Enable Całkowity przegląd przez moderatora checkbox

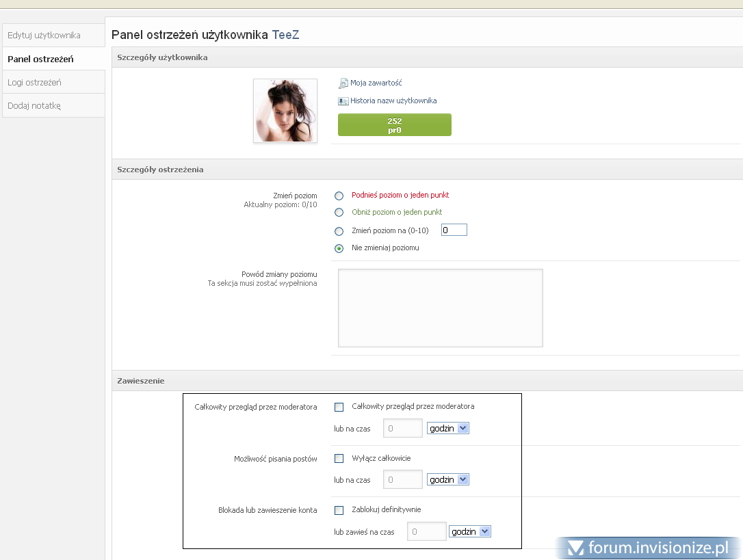(339, 407)
